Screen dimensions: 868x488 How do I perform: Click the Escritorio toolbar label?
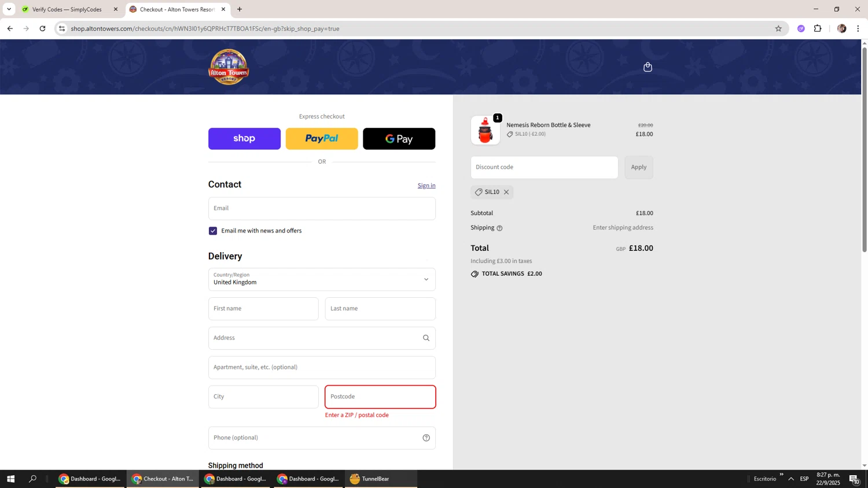[765, 479]
